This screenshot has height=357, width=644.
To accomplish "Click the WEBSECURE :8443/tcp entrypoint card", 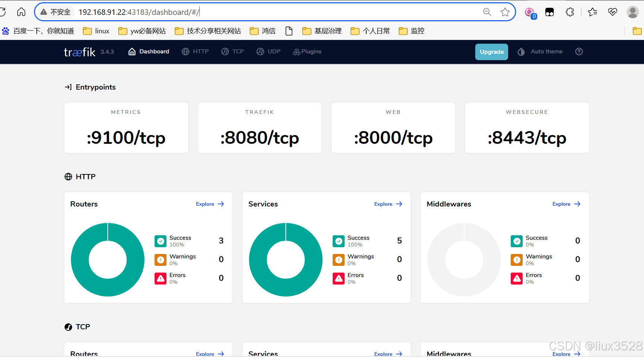I will [527, 128].
